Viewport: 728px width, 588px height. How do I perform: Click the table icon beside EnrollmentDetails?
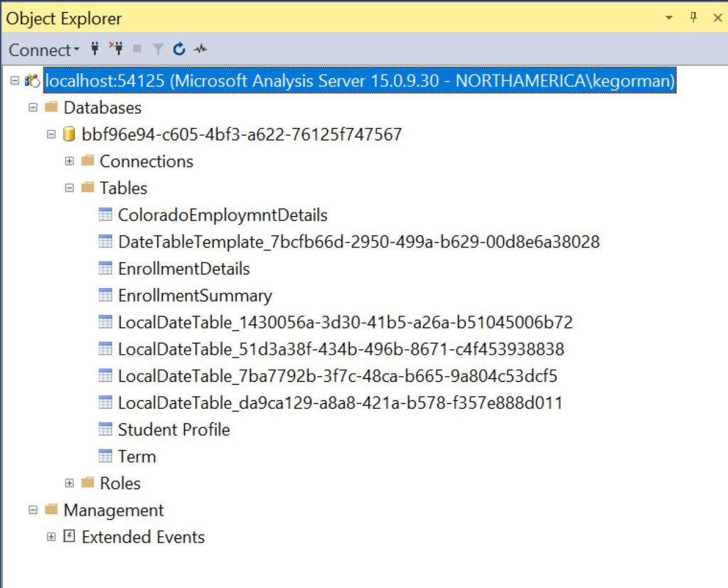[x=105, y=268]
